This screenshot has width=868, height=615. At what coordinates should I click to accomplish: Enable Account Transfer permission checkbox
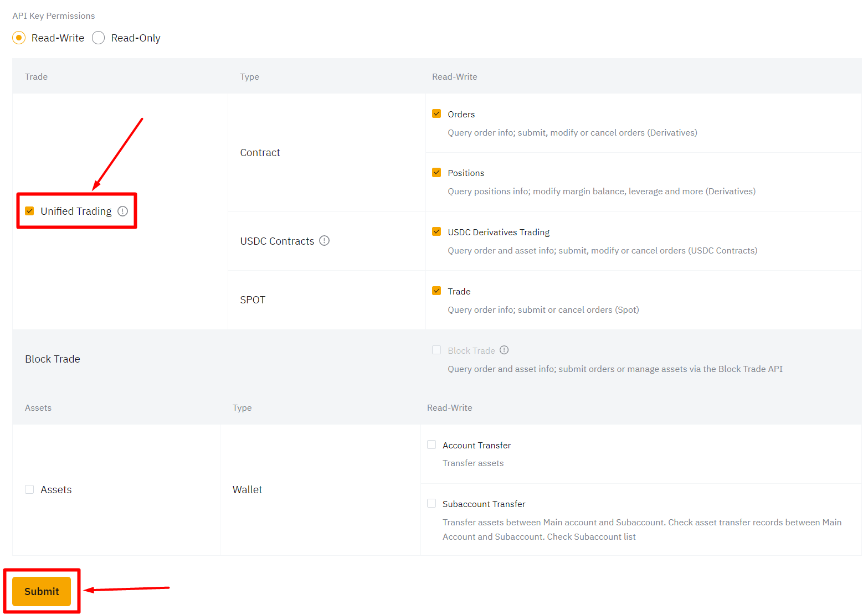coord(432,445)
